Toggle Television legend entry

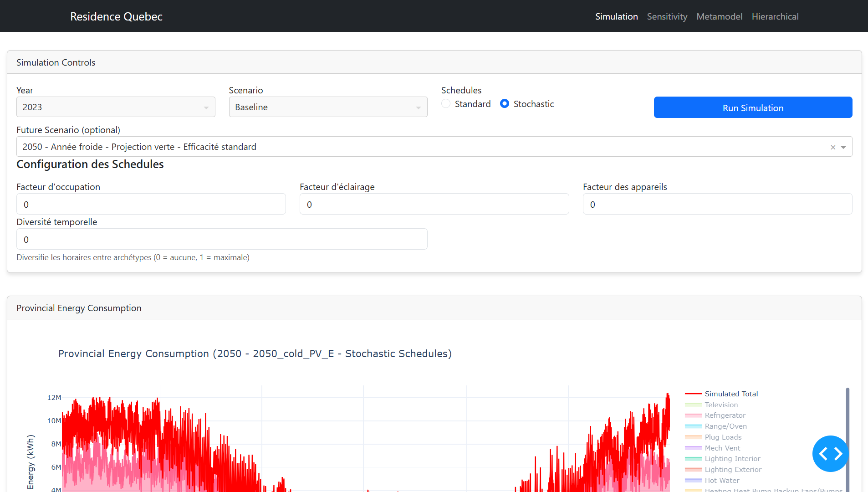click(711, 405)
